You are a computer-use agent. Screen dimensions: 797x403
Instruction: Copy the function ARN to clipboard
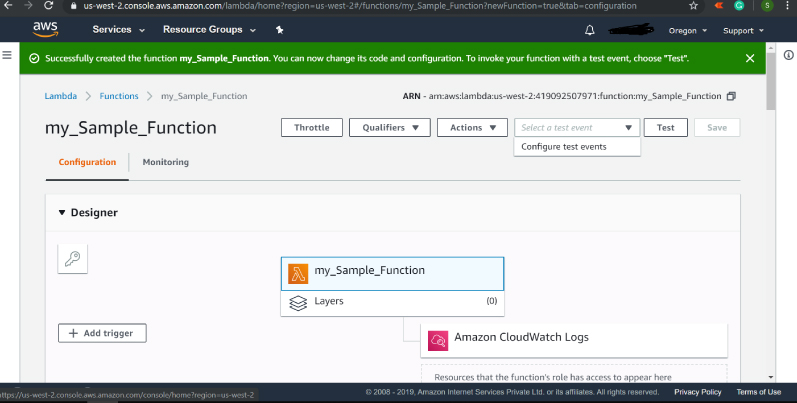[731, 96]
